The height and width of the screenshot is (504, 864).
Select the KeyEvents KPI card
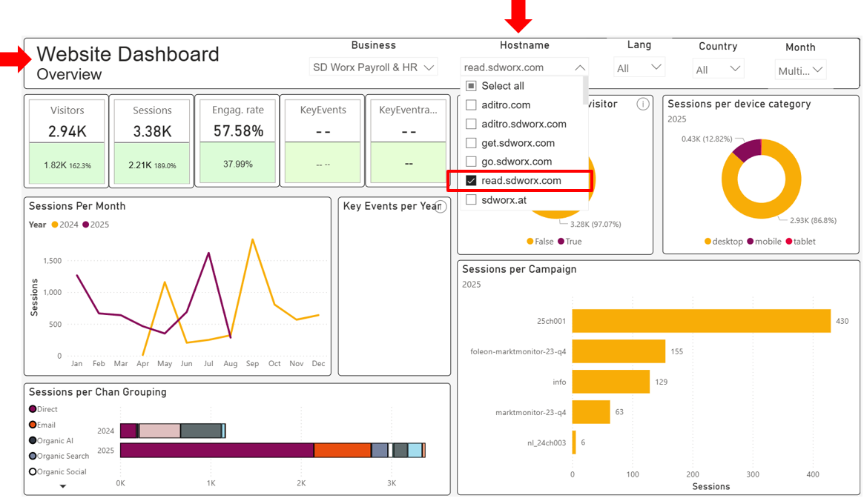(323, 142)
